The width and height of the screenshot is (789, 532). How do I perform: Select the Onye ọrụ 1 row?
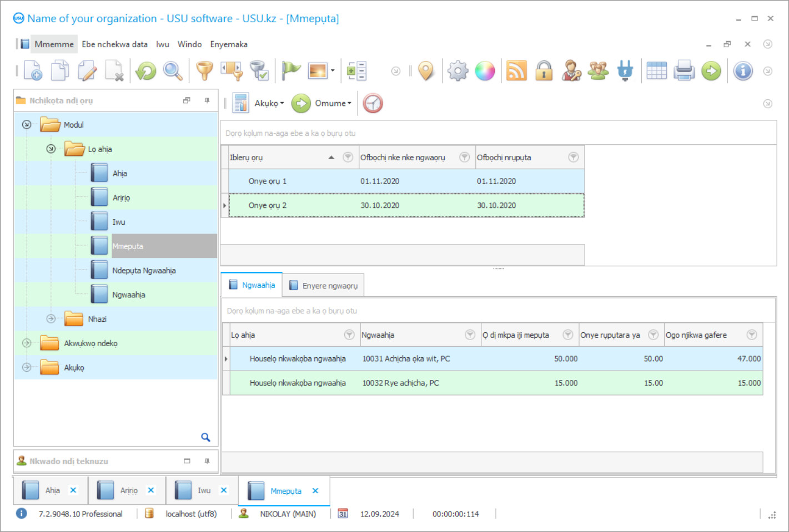click(x=406, y=181)
